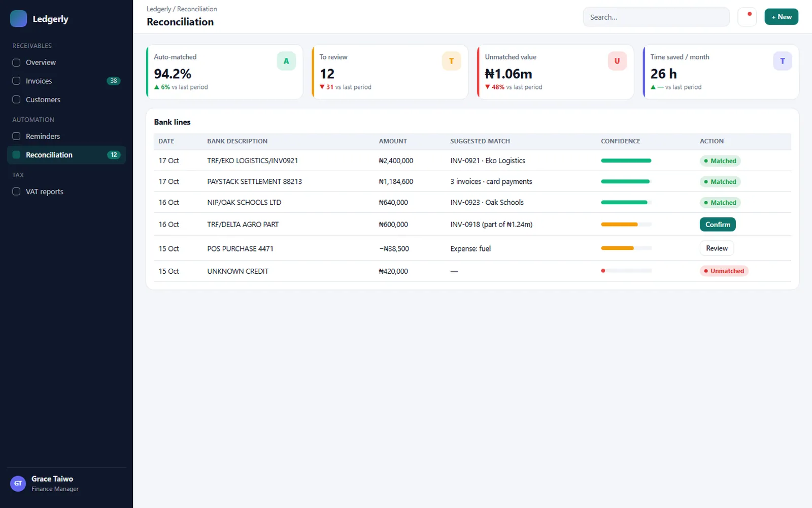Open Invoices in the sidebar
This screenshot has width=812, height=508.
click(66, 81)
